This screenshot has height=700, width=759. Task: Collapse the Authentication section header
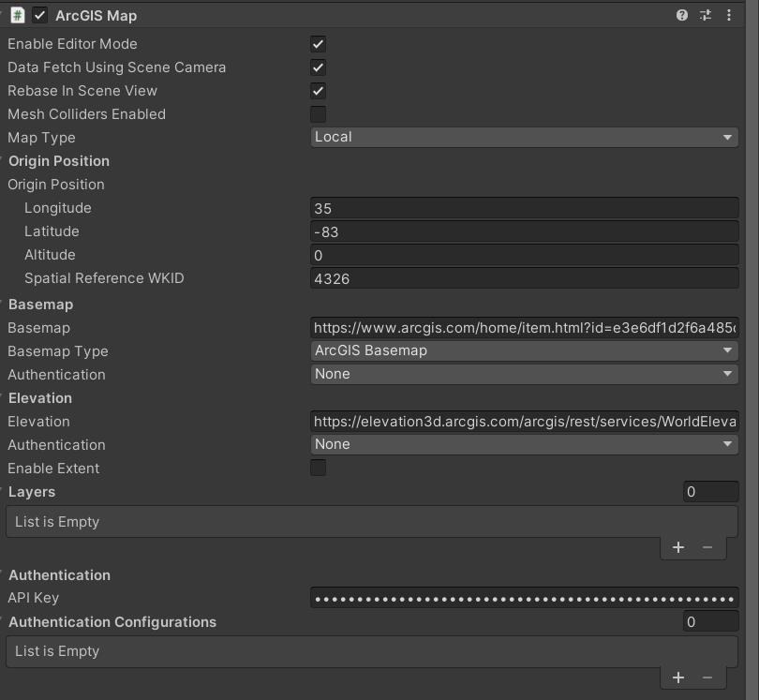point(59,575)
